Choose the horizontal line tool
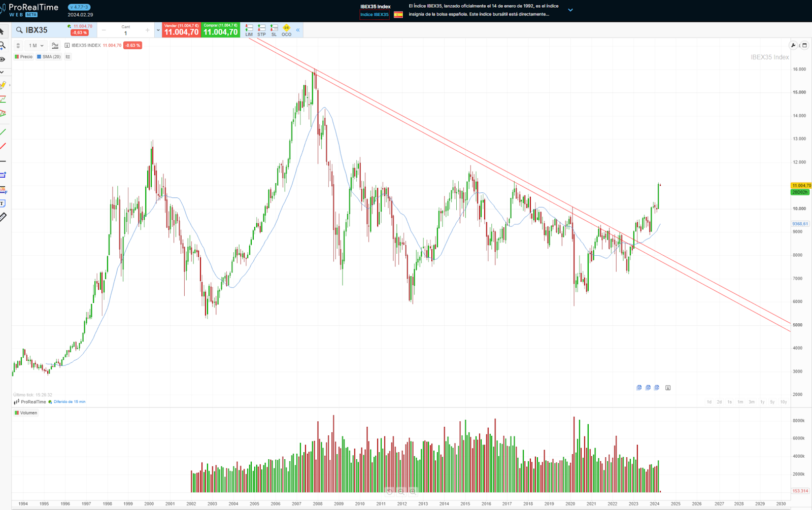Viewport: 812px width, 510px height. click(3, 161)
